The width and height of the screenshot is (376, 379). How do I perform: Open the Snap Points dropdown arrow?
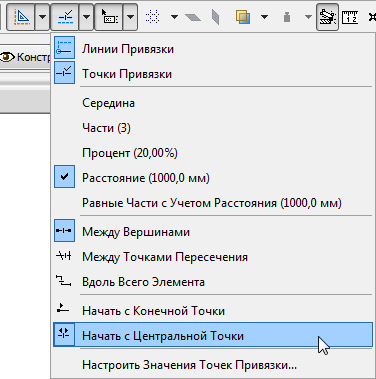[86, 16]
